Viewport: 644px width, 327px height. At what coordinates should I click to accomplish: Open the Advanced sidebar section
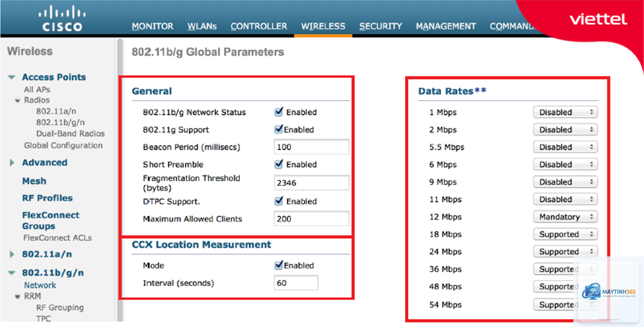[45, 162]
